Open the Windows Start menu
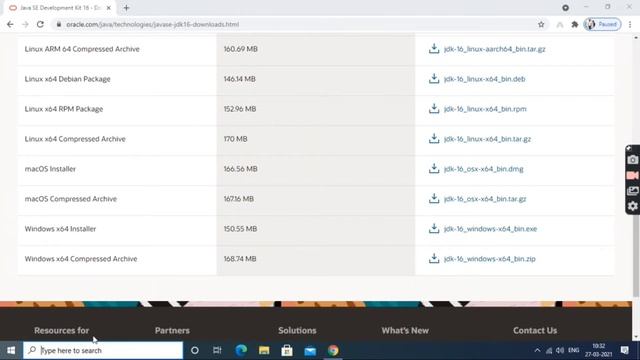 pos(11,350)
